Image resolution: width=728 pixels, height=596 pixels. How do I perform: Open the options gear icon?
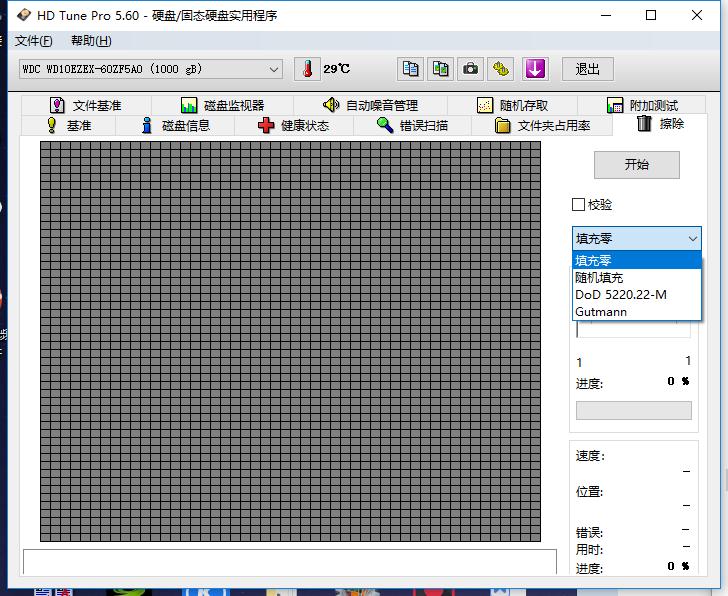tap(500, 69)
